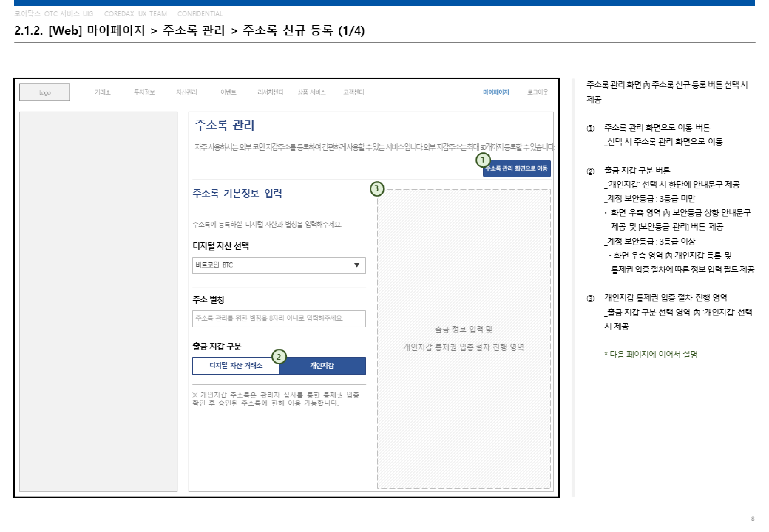Click the 출금 정보 입력 및 placeholder area

464,339
